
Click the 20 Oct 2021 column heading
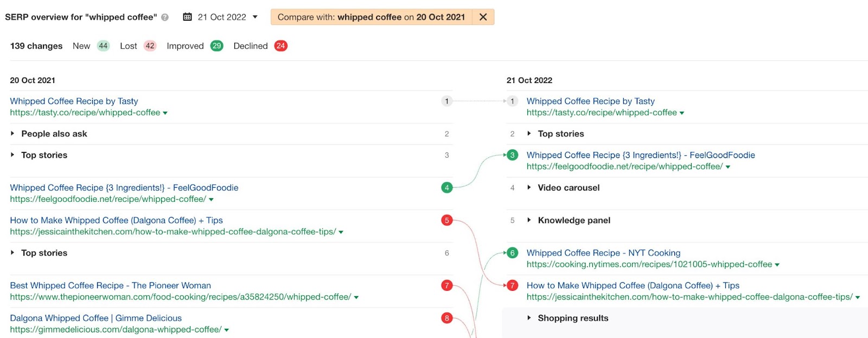pyautogui.click(x=33, y=80)
